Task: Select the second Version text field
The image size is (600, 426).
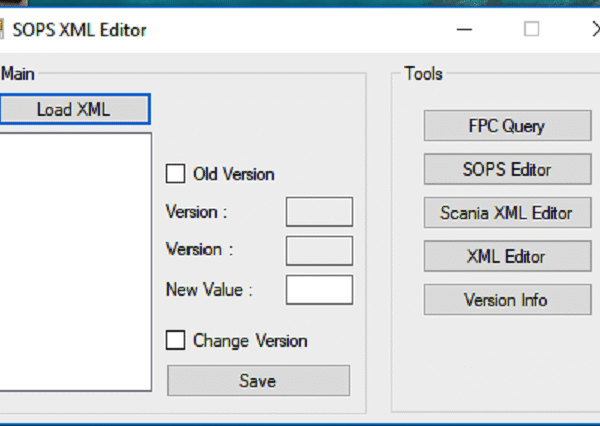Action: [x=319, y=251]
